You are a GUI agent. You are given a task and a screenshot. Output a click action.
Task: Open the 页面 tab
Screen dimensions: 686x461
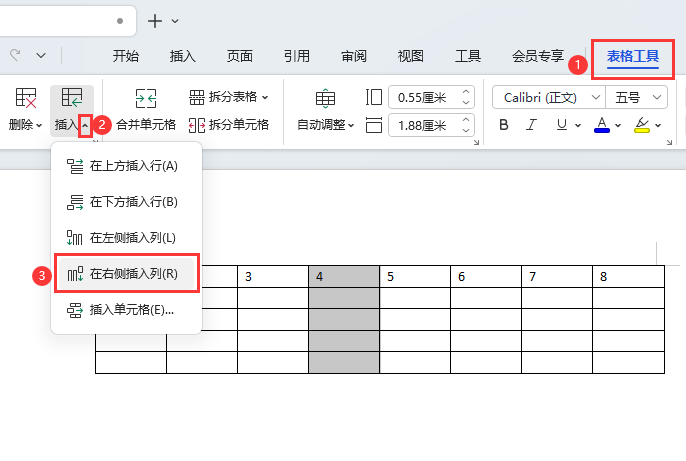(x=239, y=56)
